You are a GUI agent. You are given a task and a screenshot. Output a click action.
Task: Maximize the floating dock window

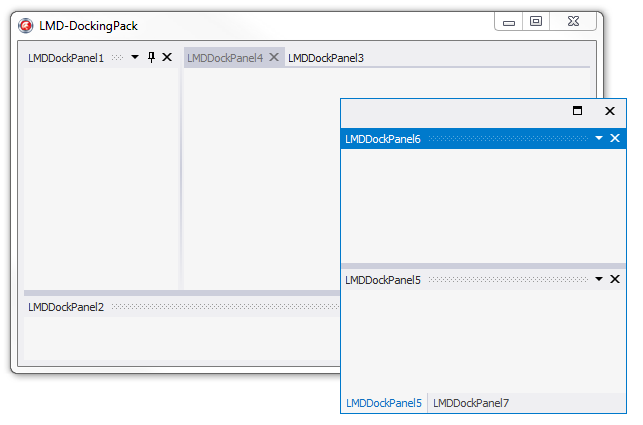point(577,111)
